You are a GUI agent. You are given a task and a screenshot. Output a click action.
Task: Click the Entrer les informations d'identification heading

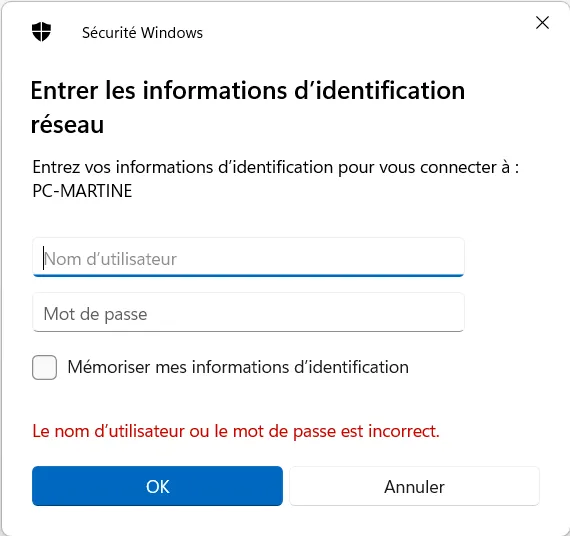click(248, 107)
